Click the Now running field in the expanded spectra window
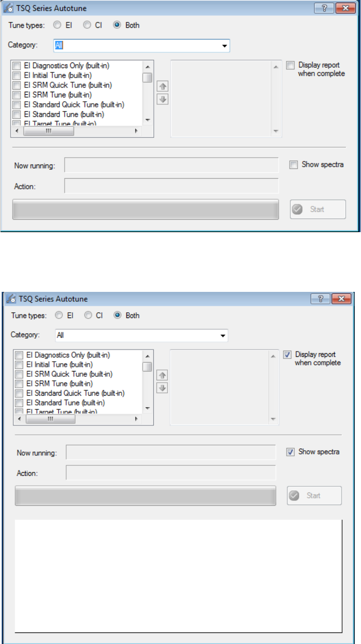Viewport: 361px width, 644px height. (171, 452)
